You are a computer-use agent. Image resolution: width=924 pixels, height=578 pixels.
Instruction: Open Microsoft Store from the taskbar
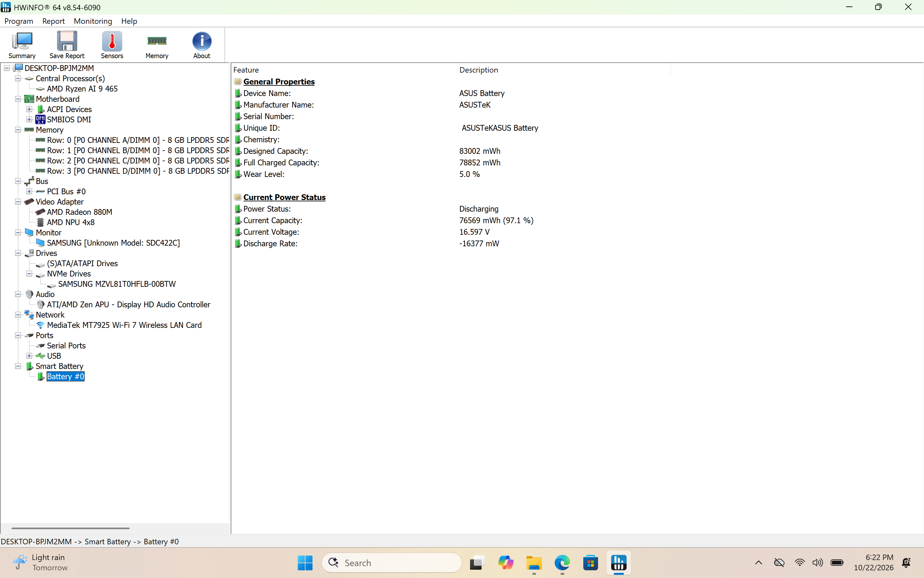click(590, 563)
